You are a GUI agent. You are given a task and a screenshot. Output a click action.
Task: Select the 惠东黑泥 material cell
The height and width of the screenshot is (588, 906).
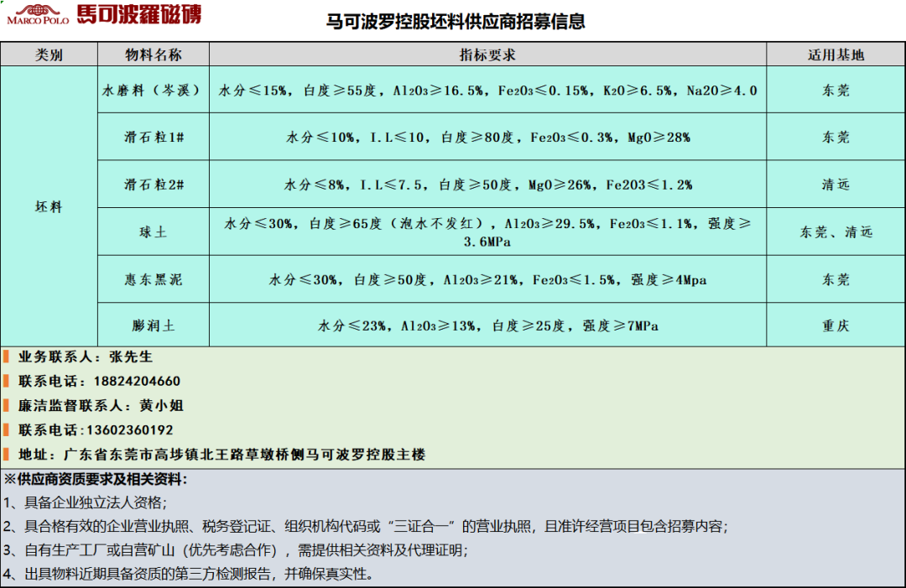pos(154,279)
